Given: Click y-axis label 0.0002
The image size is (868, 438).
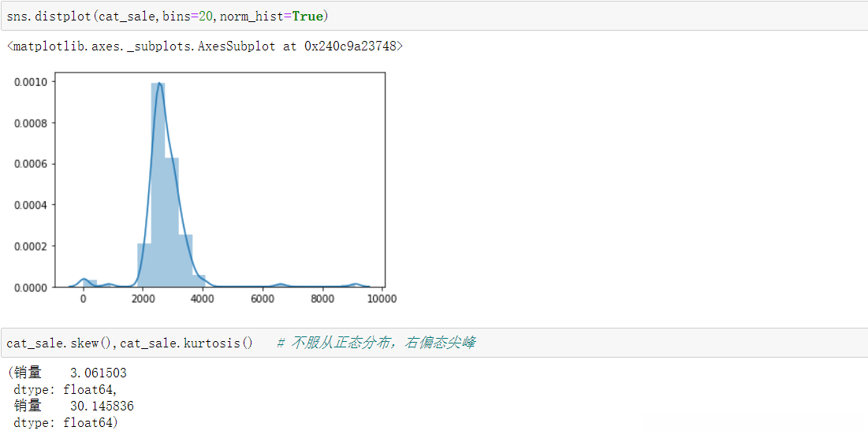Looking at the screenshot, I should pyautogui.click(x=31, y=246).
